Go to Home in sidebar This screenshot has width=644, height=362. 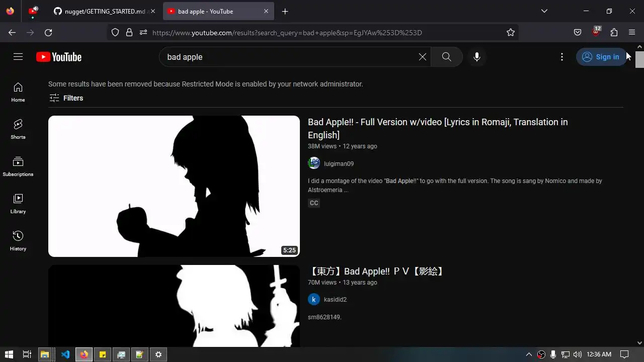pyautogui.click(x=18, y=92)
